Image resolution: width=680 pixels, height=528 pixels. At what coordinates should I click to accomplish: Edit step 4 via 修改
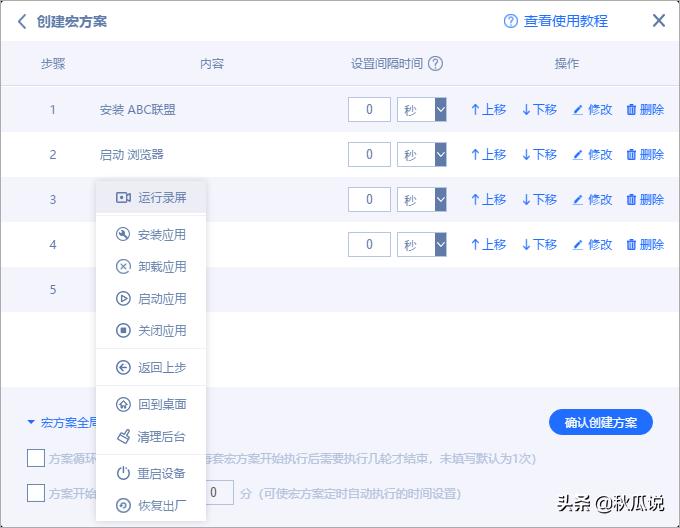tap(592, 245)
